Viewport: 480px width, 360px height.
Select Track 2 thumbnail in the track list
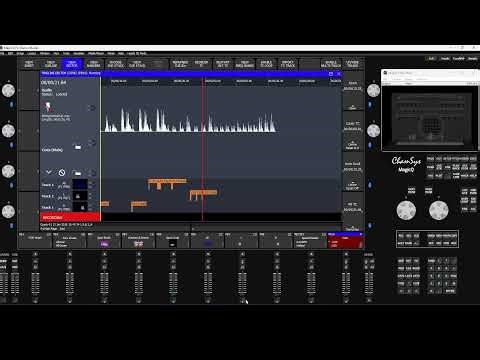tap(80, 196)
